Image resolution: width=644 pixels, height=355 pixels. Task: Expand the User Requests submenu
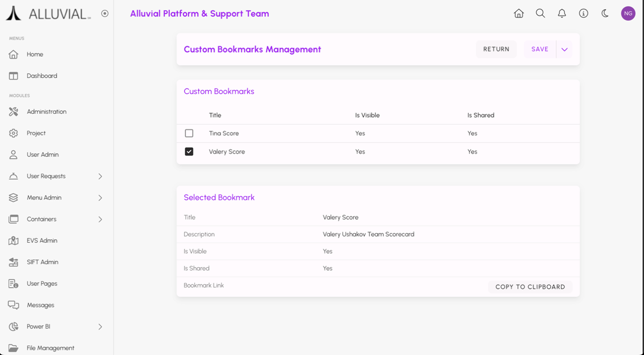(100, 176)
